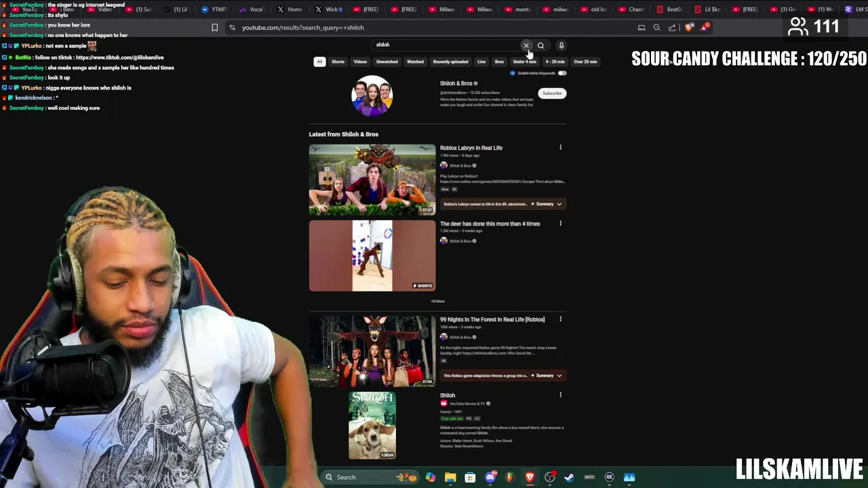Open the Brave Rewards triangle icon
The width and height of the screenshot is (868, 488).
point(705,28)
